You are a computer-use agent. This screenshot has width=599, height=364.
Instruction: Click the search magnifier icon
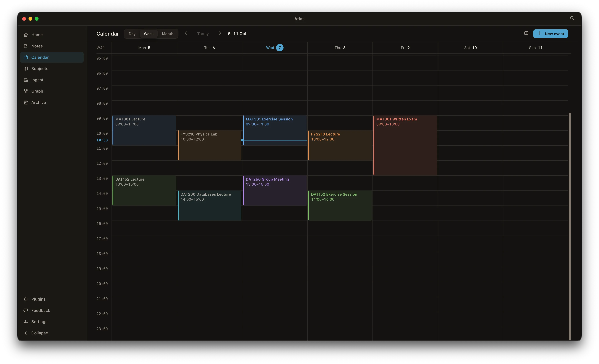click(572, 18)
